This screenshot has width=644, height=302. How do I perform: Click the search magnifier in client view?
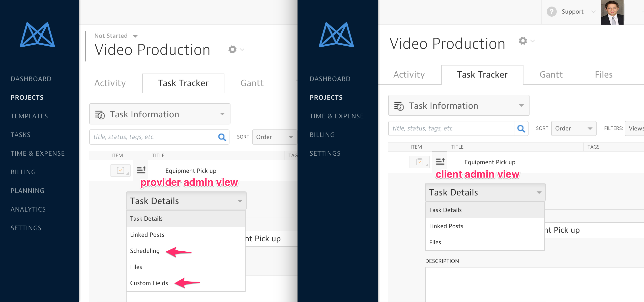(x=521, y=128)
